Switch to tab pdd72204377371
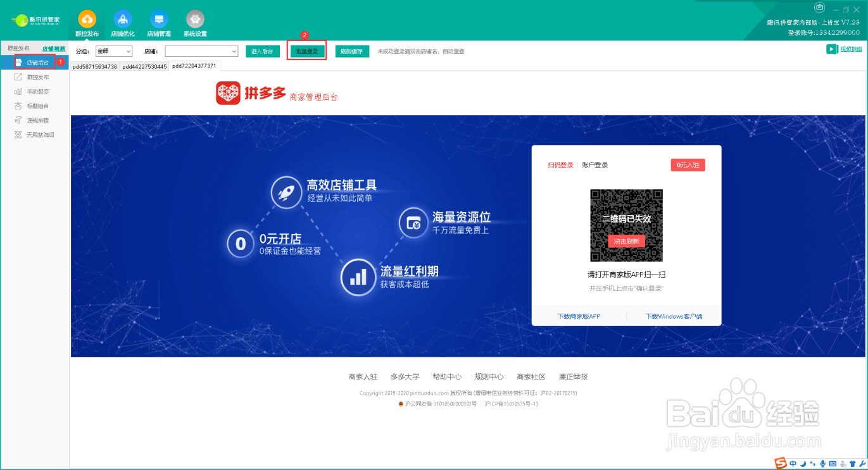Screen dimensions: 868x470 (194, 66)
